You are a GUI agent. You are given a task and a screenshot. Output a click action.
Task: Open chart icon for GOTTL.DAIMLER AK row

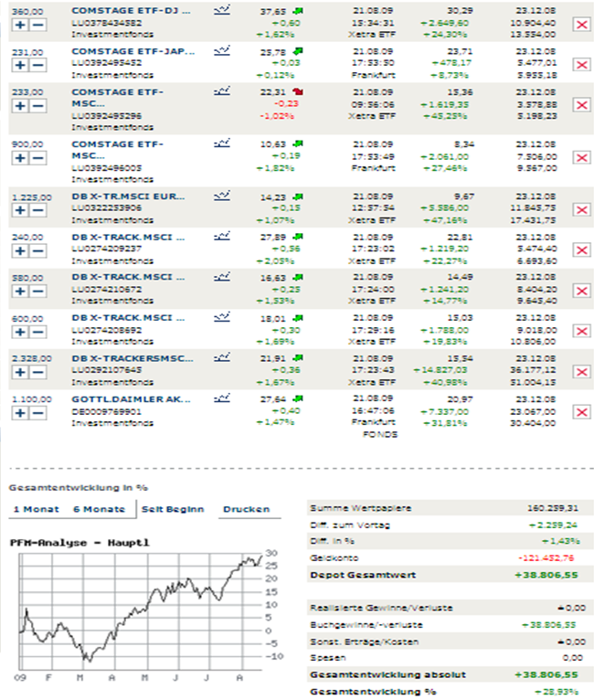(222, 398)
